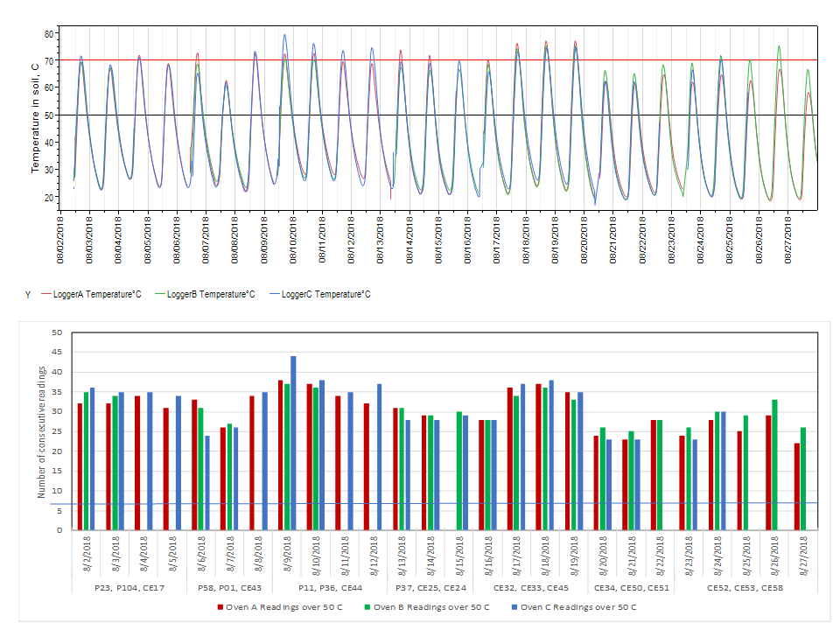Click the red Oven A bar on 8/22/2018
Viewport: 840px width, 630px height.
click(x=654, y=475)
